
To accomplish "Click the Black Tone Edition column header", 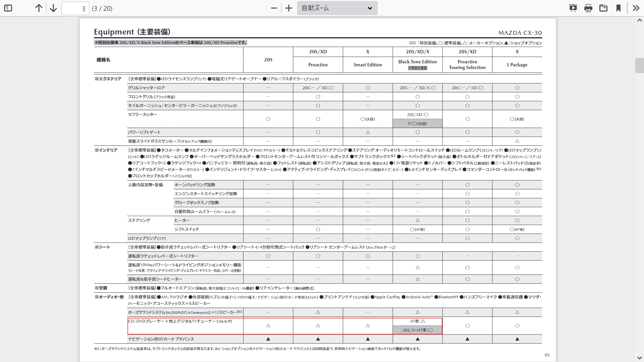I will pos(417,62).
